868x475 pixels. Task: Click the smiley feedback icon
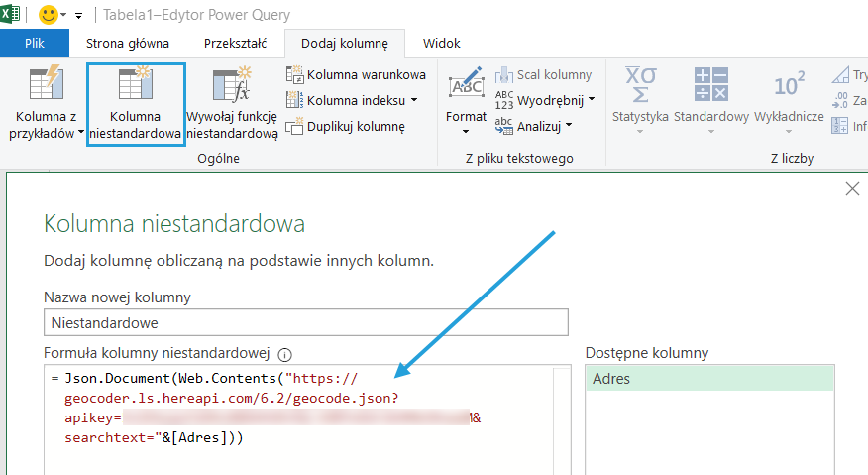click(49, 15)
